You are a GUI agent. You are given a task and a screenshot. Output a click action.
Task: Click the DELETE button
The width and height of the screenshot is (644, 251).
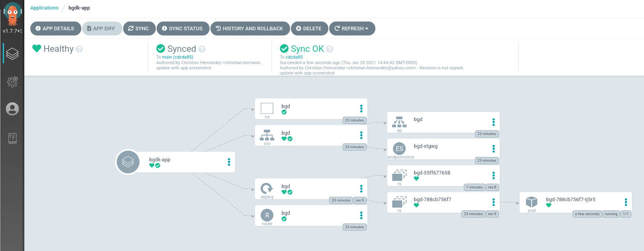310,28
